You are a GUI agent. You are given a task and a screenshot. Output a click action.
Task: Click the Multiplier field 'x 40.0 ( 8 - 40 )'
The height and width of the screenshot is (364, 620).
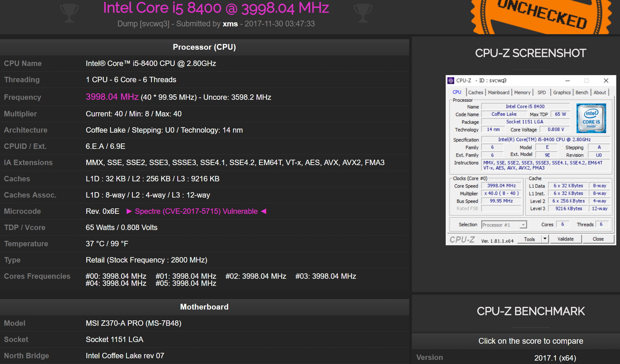click(502, 194)
